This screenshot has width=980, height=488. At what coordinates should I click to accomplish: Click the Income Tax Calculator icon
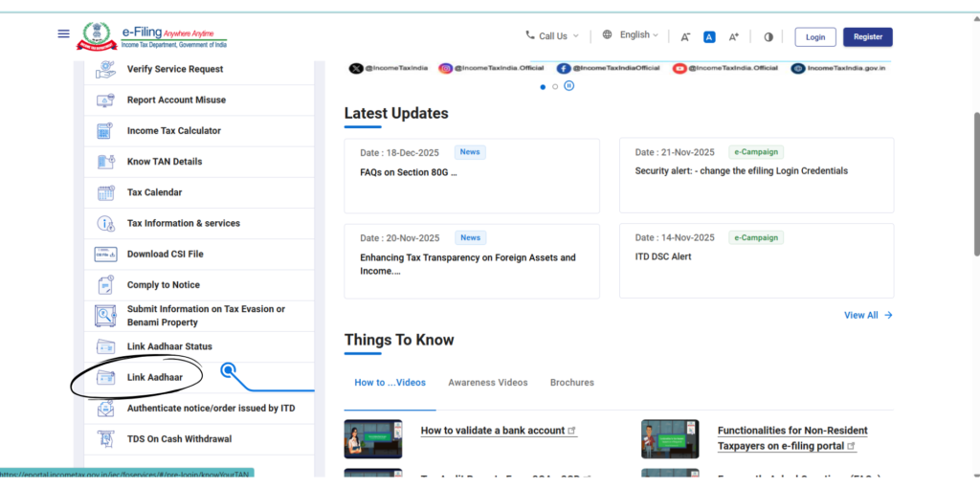[105, 131]
